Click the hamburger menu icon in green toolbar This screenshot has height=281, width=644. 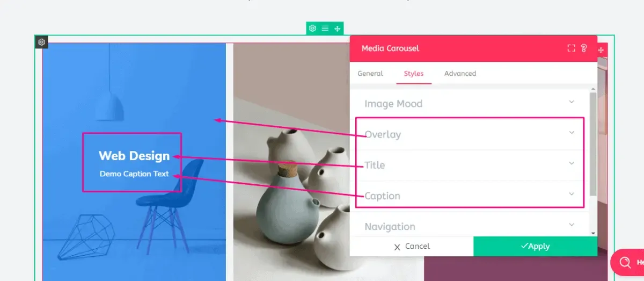325,28
